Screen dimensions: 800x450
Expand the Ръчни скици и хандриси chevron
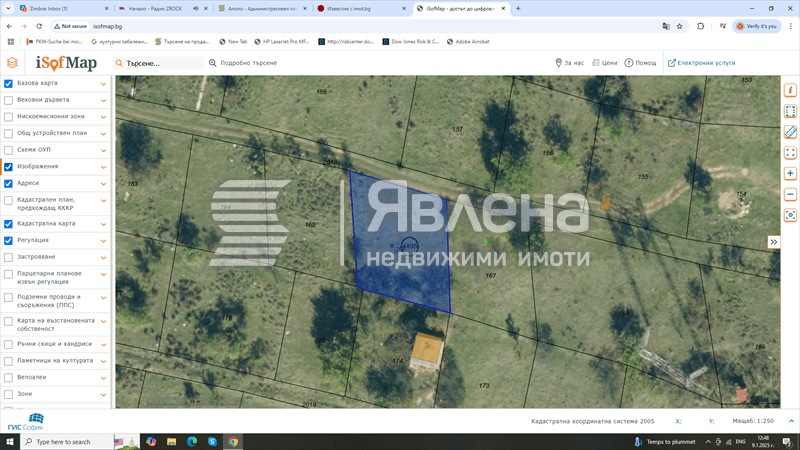[103, 345]
